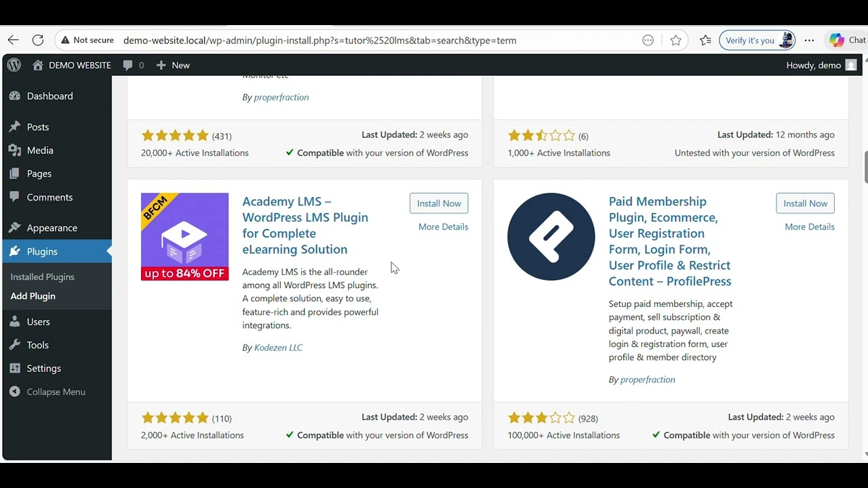Click the (431) rating count
The height and width of the screenshot is (488, 868).
[222, 136]
